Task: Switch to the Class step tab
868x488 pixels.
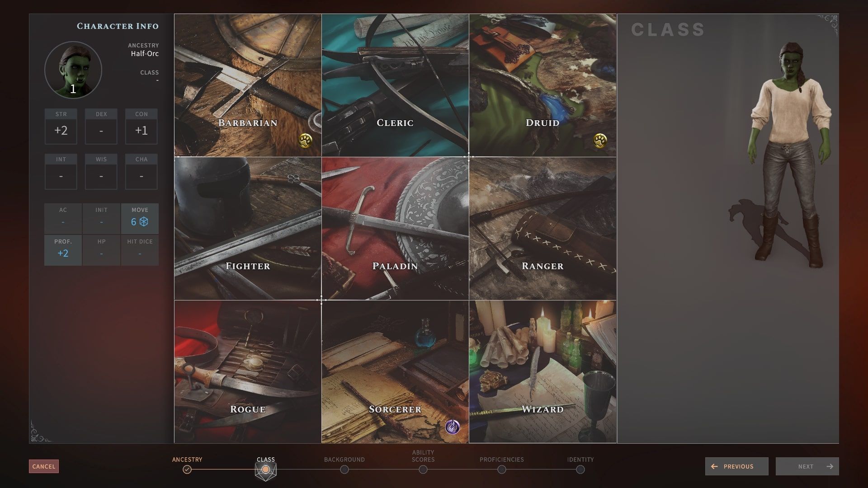Action: coord(265,469)
